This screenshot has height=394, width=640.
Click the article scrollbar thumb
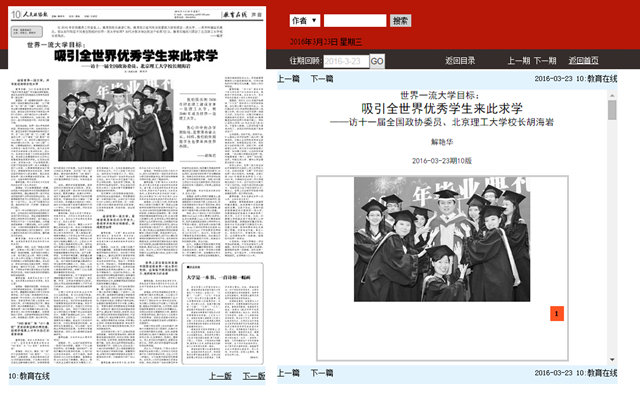click(x=612, y=110)
